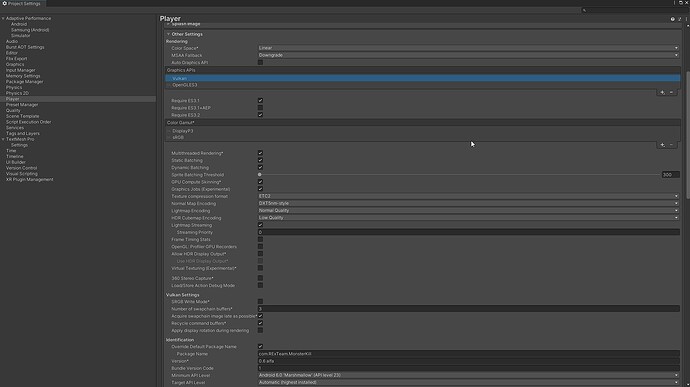The width and height of the screenshot is (690, 387).
Task: Remove a Color Gamut with the minus button
Action: [672, 145]
